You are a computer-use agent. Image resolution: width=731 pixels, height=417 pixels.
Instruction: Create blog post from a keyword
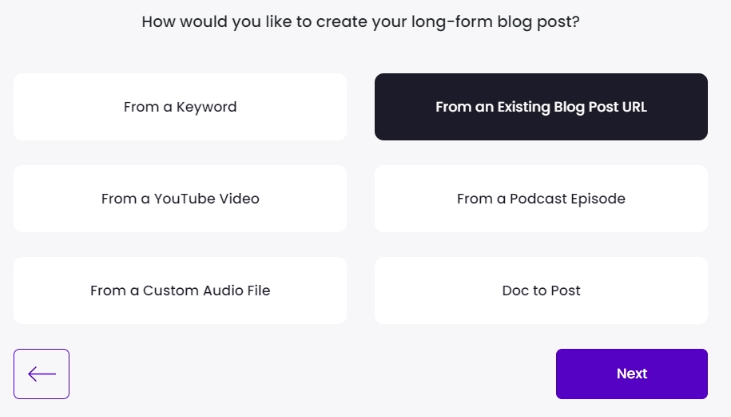click(180, 107)
